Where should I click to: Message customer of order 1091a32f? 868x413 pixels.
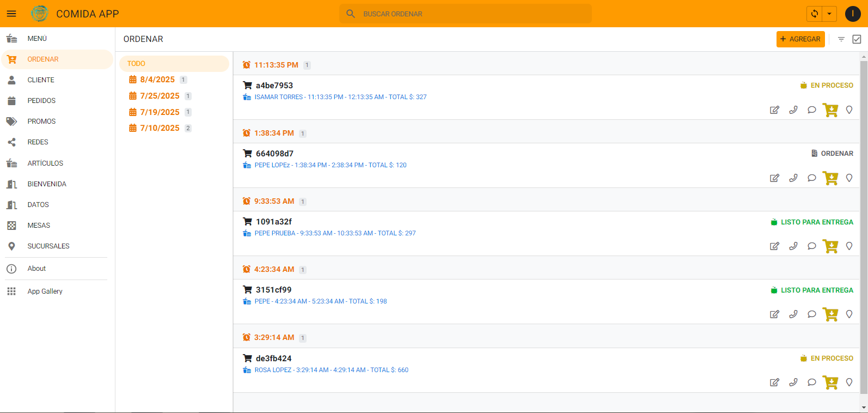point(812,246)
